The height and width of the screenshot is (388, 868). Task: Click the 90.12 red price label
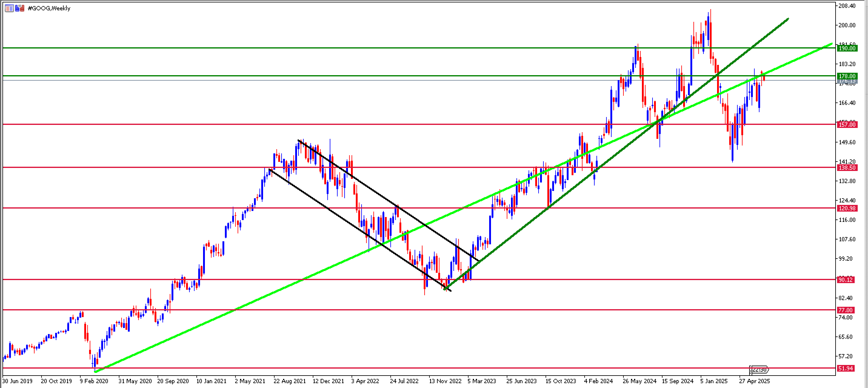(x=846, y=280)
